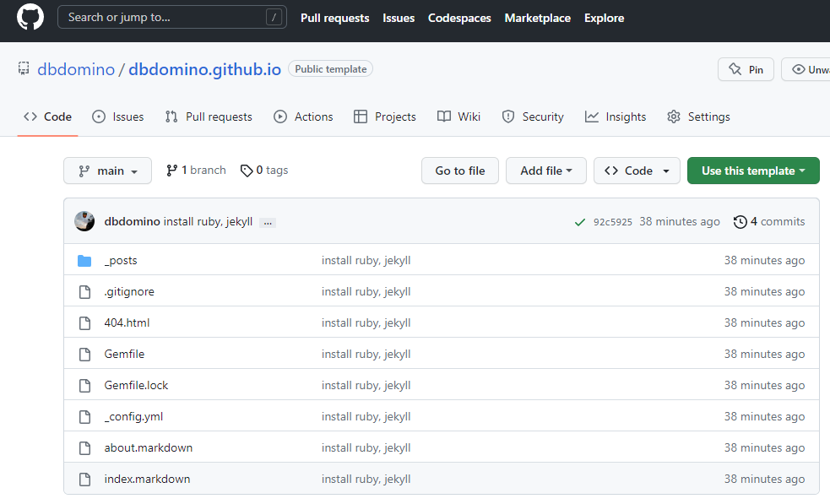Click the dbdomino avatar image
830x504 pixels.
click(x=84, y=221)
